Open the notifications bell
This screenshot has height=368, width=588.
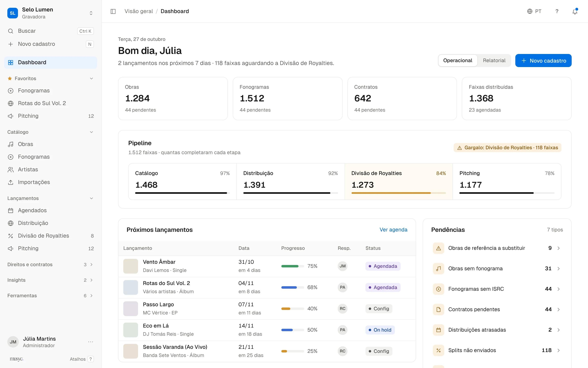[x=575, y=11]
